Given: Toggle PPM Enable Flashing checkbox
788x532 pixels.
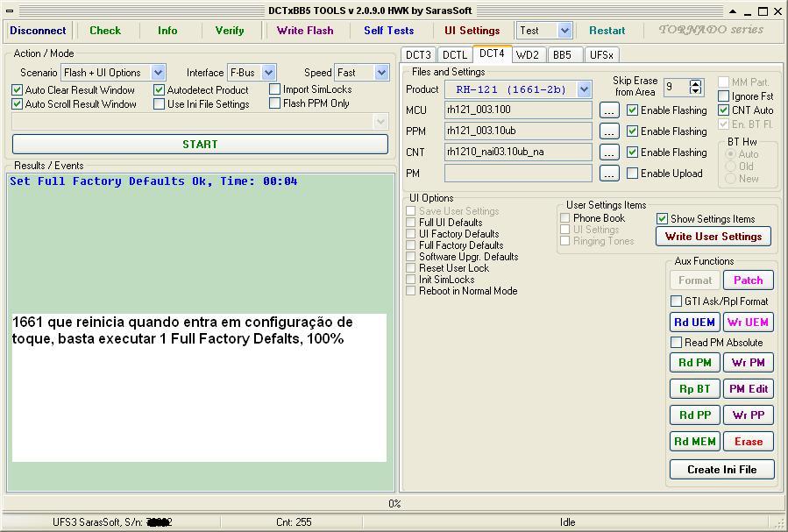Looking at the screenshot, I should point(633,131).
